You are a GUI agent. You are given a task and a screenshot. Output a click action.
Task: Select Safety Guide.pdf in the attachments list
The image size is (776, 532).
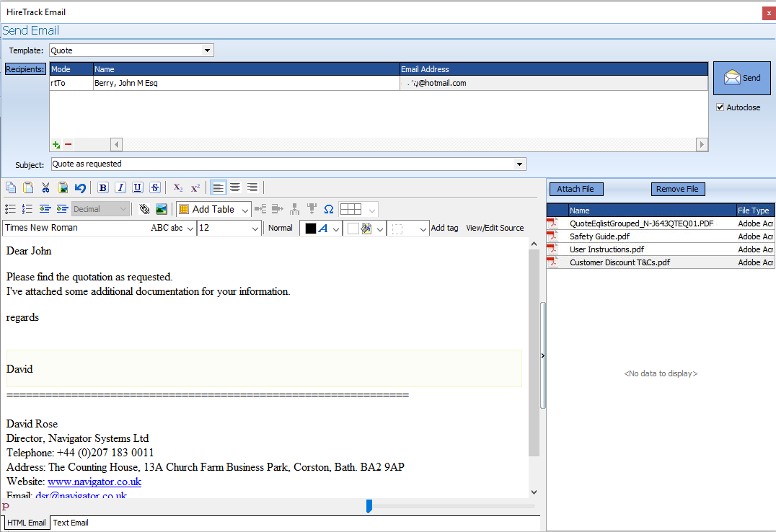coord(599,236)
